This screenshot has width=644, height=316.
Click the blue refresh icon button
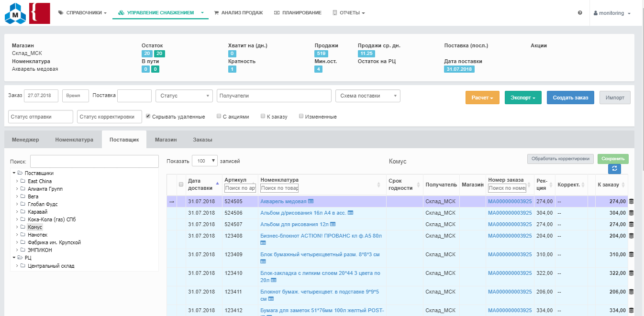614,169
